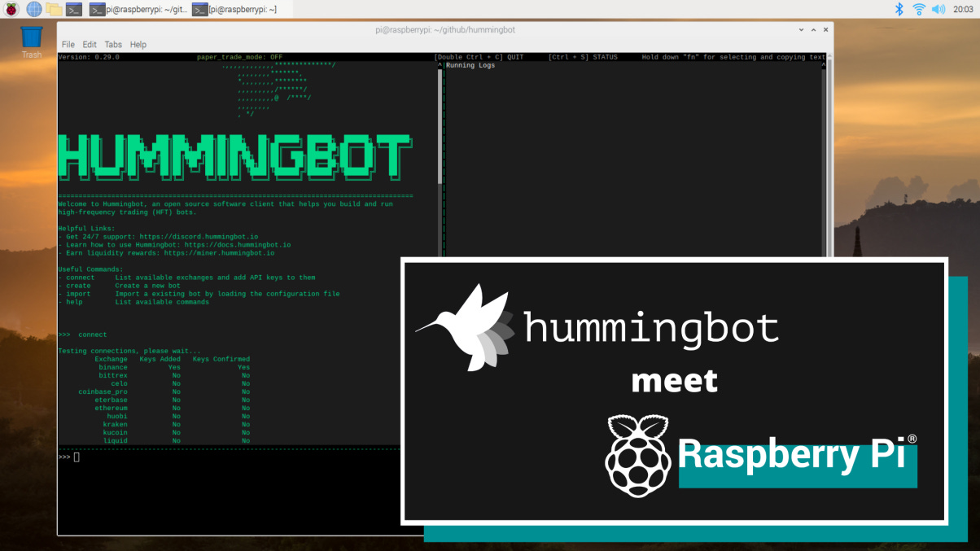This screenshot has height=551, width=980.
Task: Click the binance exchange row
Action: (174, 368)
